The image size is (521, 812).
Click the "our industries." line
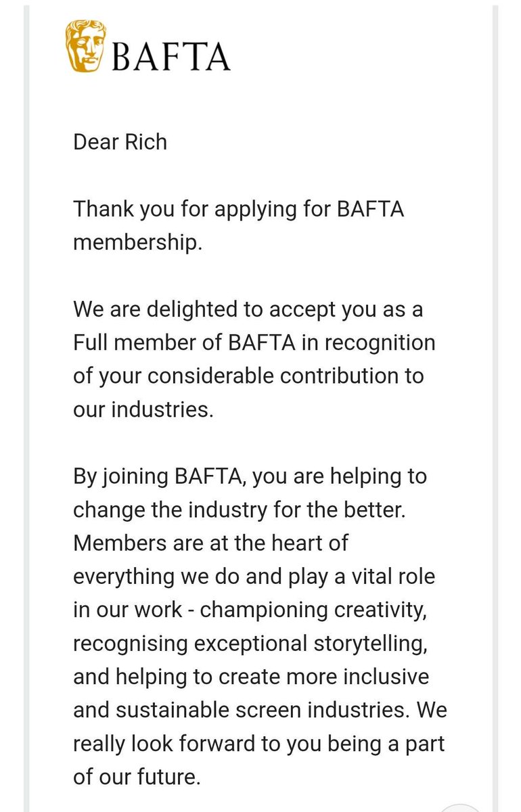pos(143,409)
